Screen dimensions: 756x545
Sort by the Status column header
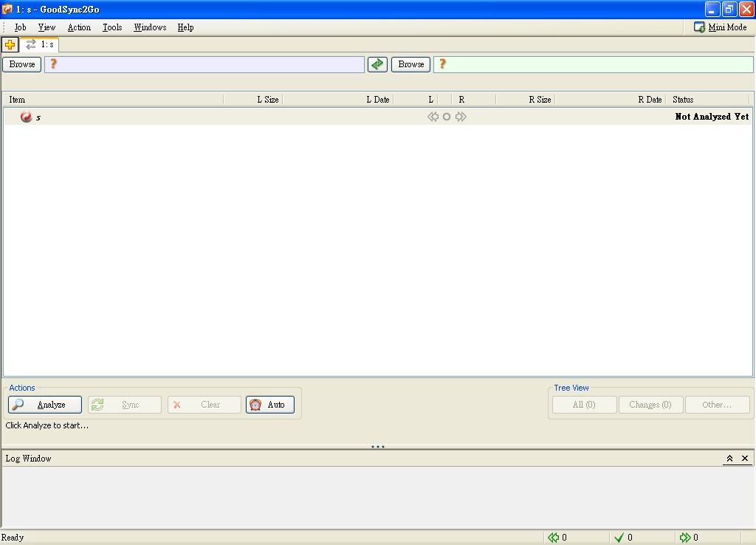click(708, 100)
